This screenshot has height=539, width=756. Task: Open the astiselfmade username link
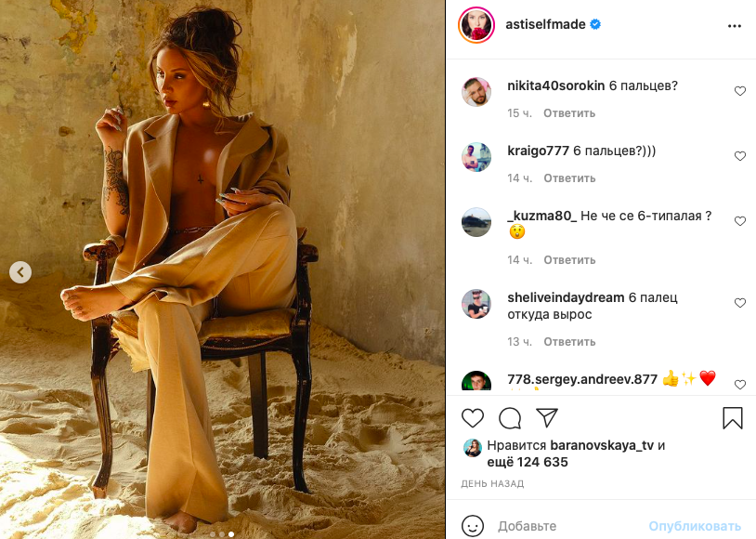545,24
